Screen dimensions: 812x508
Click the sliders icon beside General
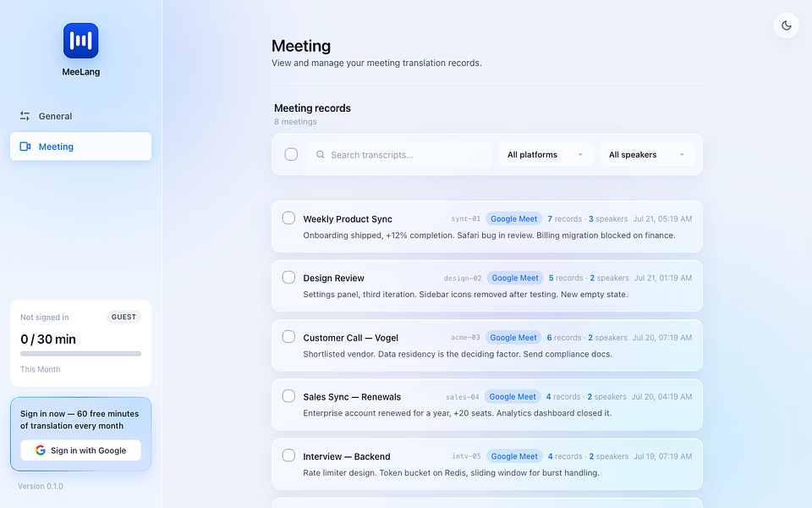click(25, 116)
